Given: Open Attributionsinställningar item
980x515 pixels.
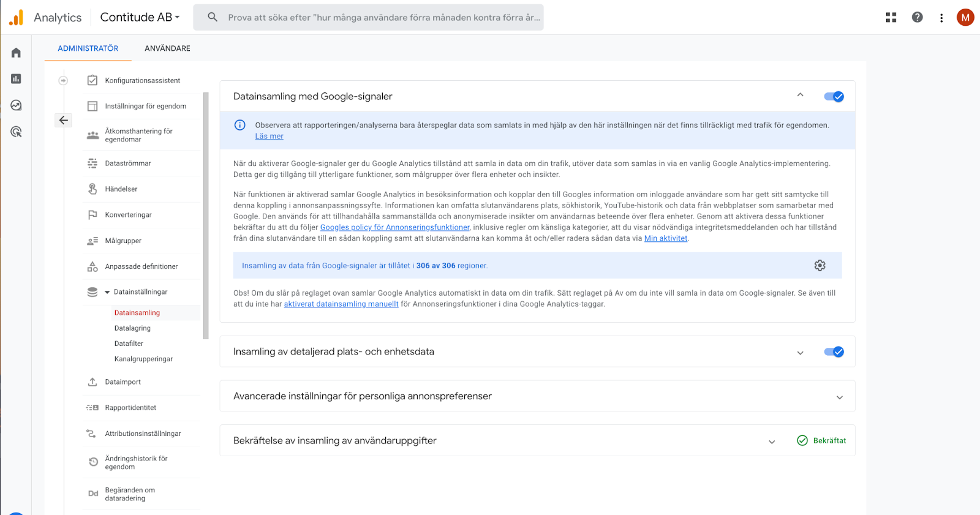Looking at the screenshot, I should click(x=142, y=434).
